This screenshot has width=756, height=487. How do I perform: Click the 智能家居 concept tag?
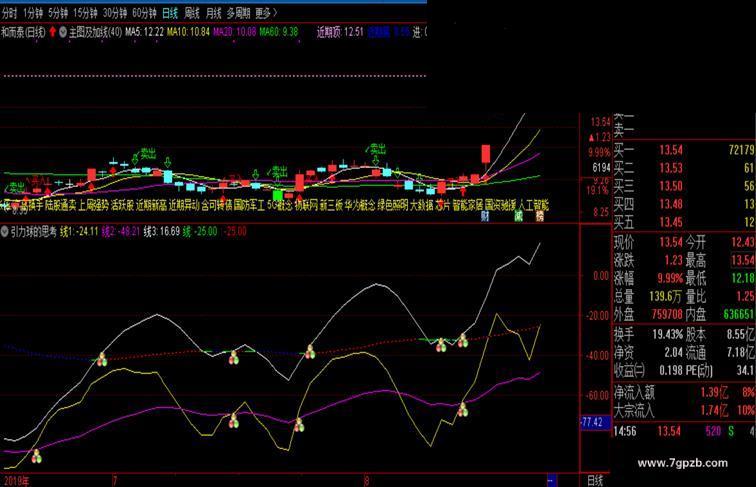pos(468,206)
